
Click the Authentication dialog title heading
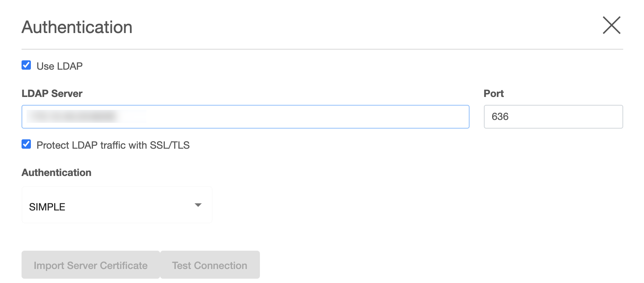(x=77, y=27)
